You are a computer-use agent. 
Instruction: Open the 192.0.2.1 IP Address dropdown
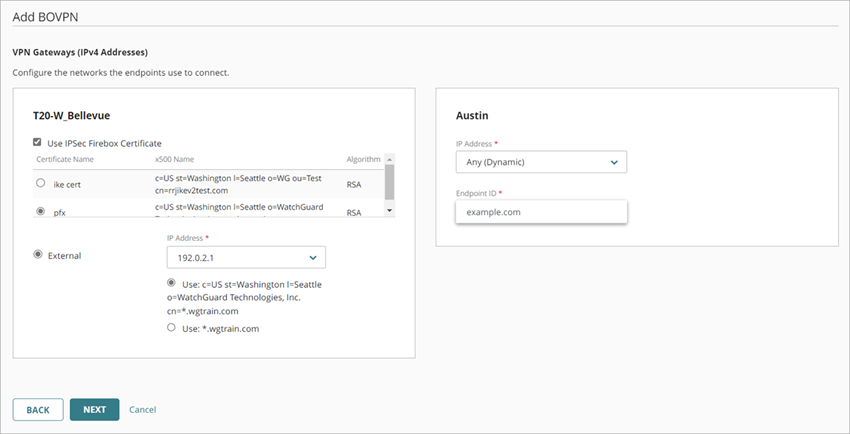click(x=246, y=257)
